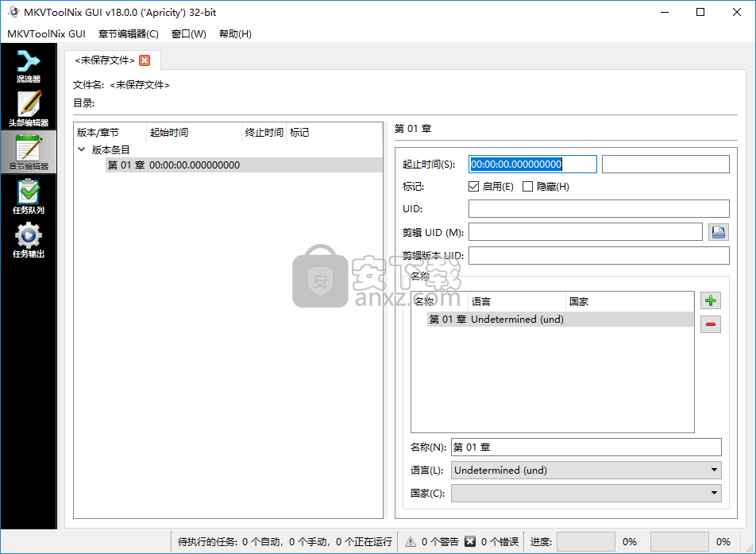Add a chapter name with green plus
Screen dimensions: 756x554
710,300
